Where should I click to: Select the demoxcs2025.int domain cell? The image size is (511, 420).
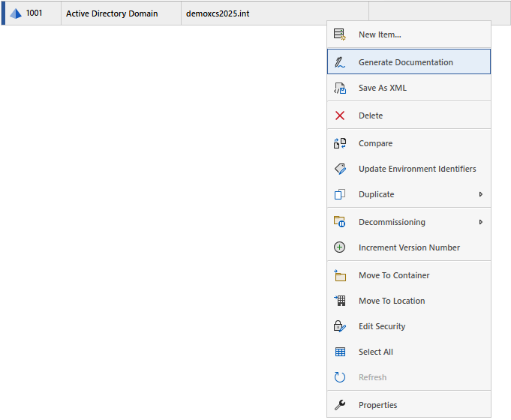[218, 13]
